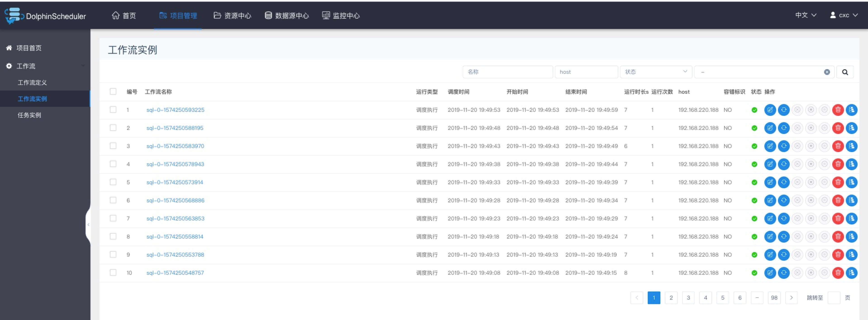Go to pagination page 2
868x320 pixels.
pyautogui.click(x=671, y=298)
